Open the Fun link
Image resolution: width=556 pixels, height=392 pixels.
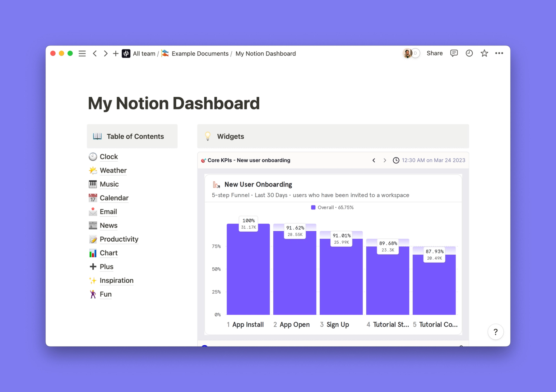(x=106, y=294)
